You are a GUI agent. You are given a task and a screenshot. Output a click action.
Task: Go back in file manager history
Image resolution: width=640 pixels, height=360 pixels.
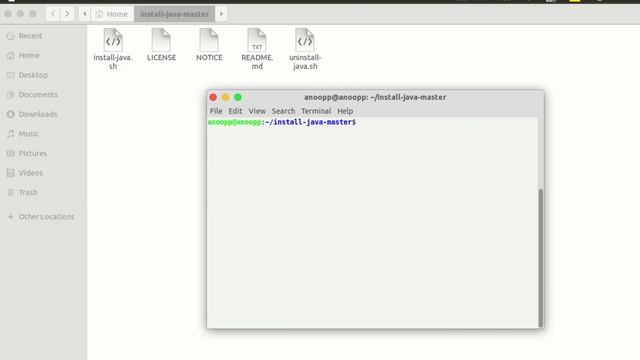click(53, 14)
